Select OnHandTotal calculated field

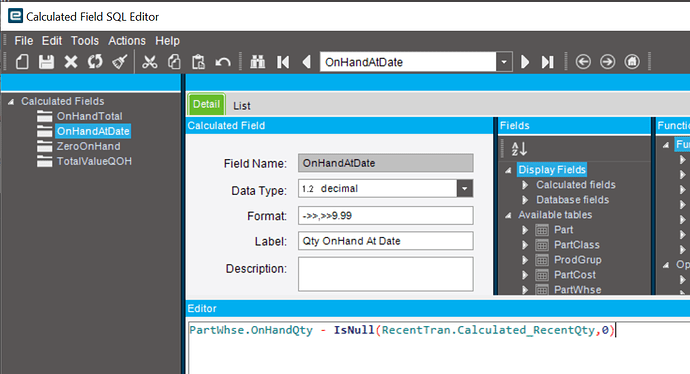tap(90, 117)
